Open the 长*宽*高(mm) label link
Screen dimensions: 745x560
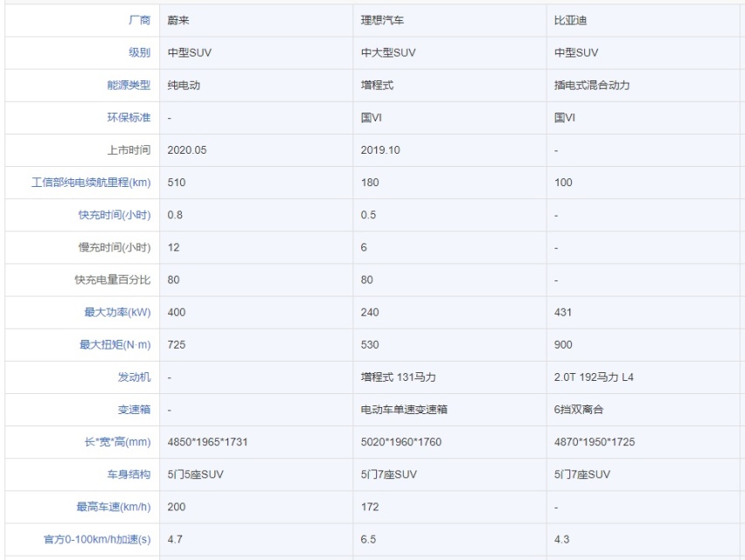point(117,442)
